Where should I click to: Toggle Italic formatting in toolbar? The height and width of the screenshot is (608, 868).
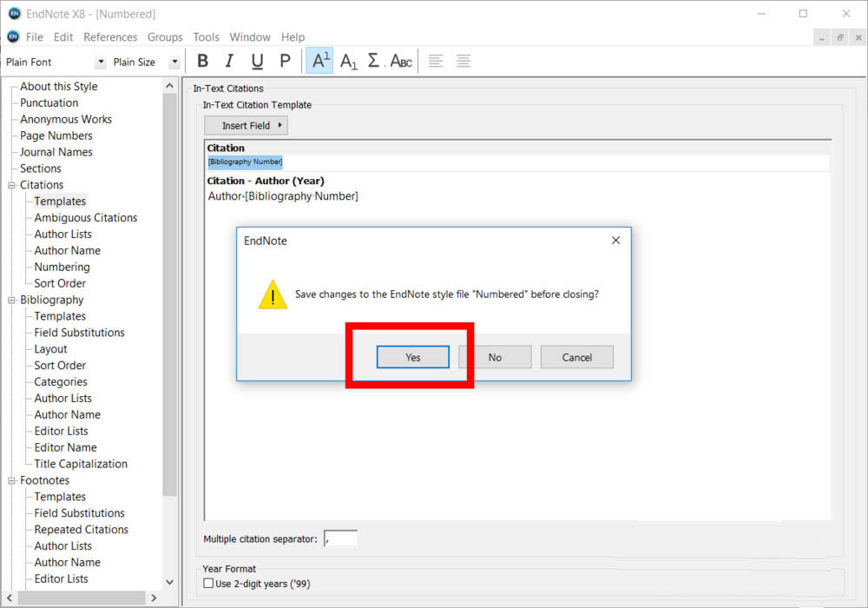[x=229, y=61]
